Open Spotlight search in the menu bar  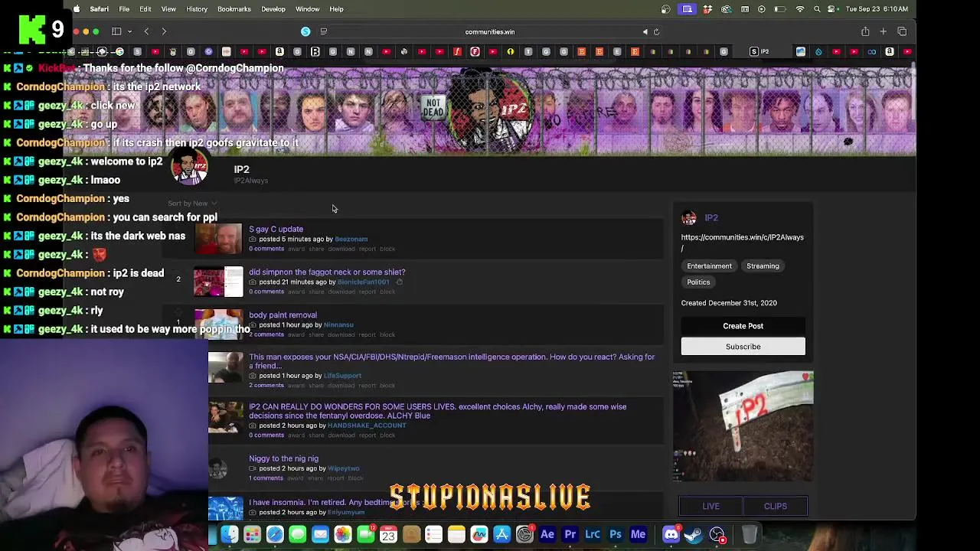817,9
